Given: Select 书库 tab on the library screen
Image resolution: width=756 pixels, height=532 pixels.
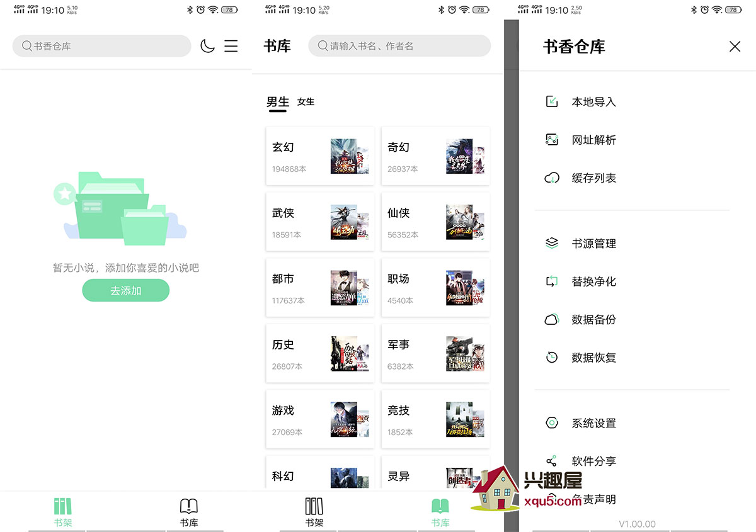Looking at the screenshot, I should tap(440, 512).
